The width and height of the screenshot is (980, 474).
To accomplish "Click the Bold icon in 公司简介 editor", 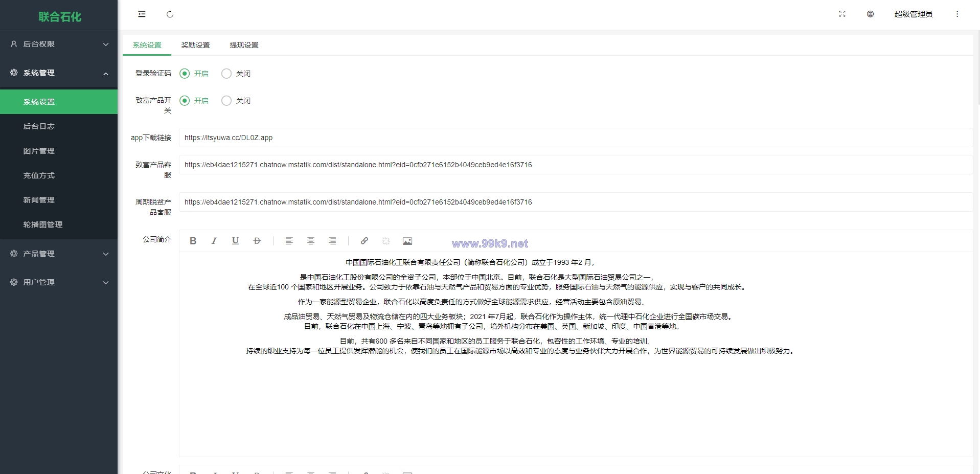I will point(193,241).
